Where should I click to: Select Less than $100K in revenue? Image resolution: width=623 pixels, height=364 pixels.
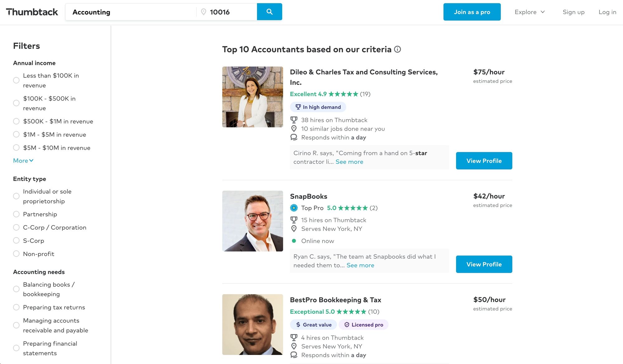16,80
